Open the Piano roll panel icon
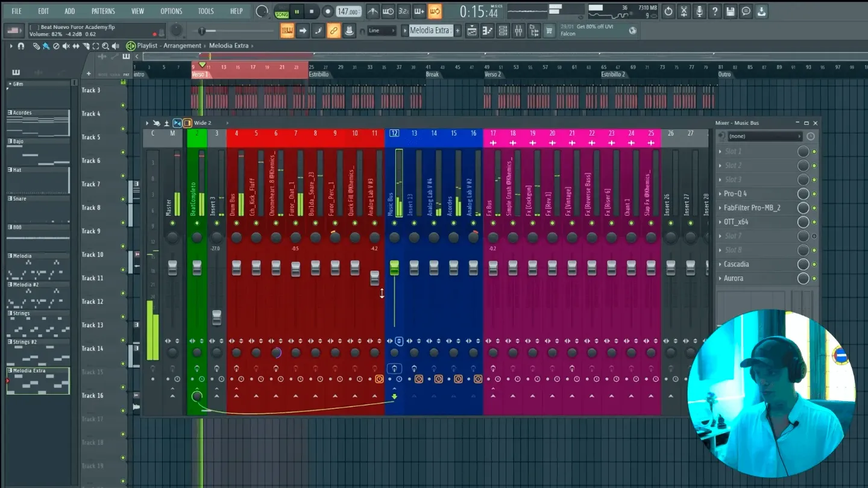Screen dimensions: 868x488 [x=489, y=31]
